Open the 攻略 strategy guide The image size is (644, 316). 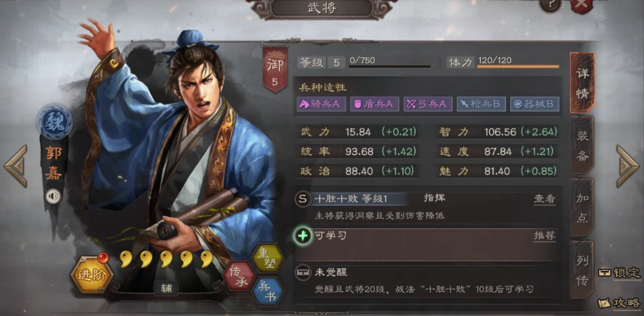tap(620, 302)
